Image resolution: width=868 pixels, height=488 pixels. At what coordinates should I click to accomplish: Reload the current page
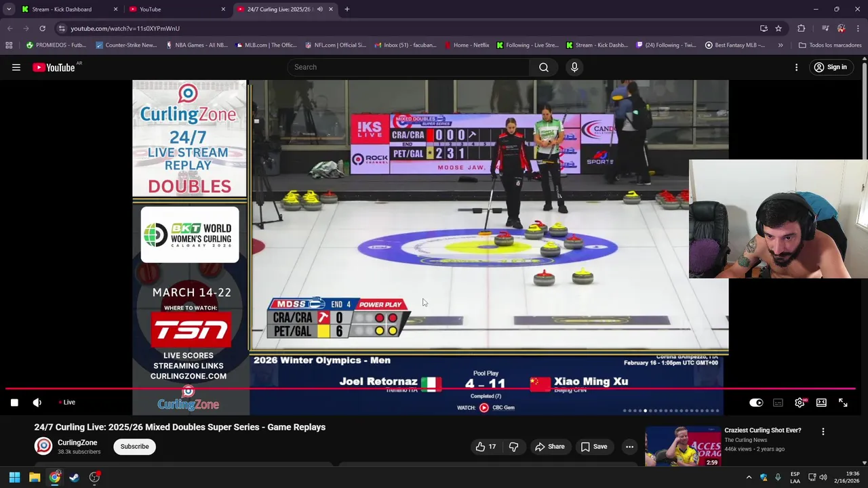tap(42, 28)
